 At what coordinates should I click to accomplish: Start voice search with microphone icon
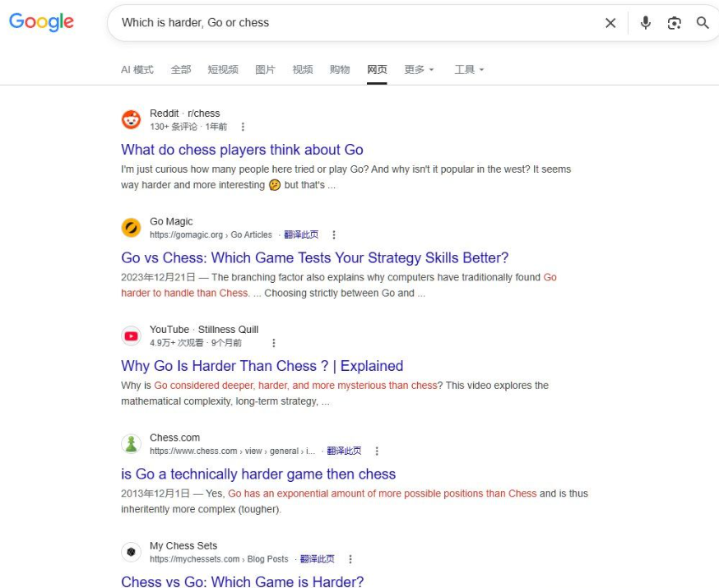pyautogui.click(x=646, y=23)
